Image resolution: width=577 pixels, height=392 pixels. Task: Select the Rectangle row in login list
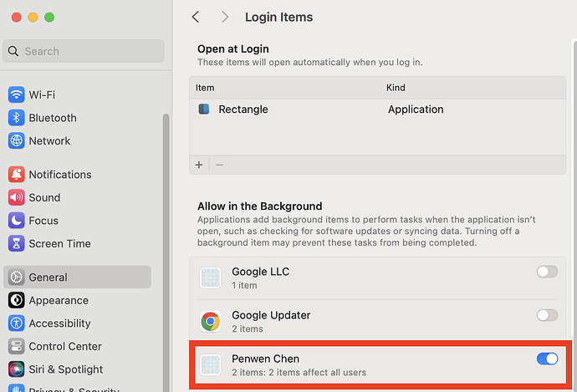pos(377,109)
